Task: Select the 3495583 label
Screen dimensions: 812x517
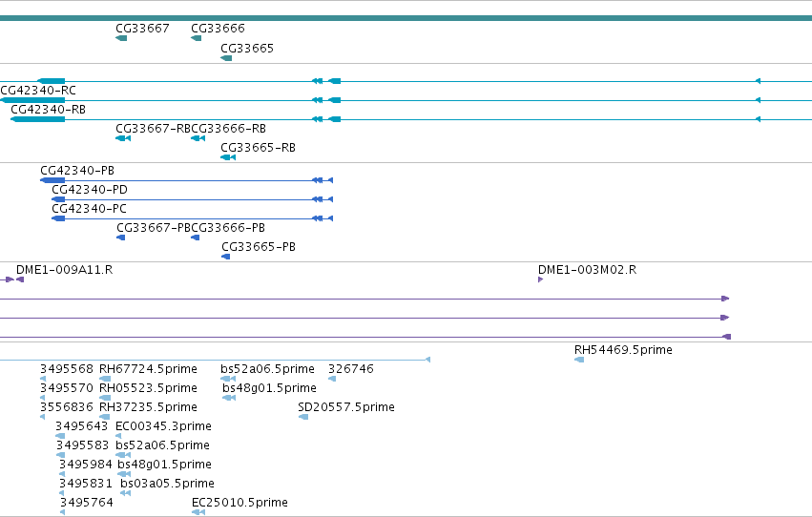Action: click(82, 445)
